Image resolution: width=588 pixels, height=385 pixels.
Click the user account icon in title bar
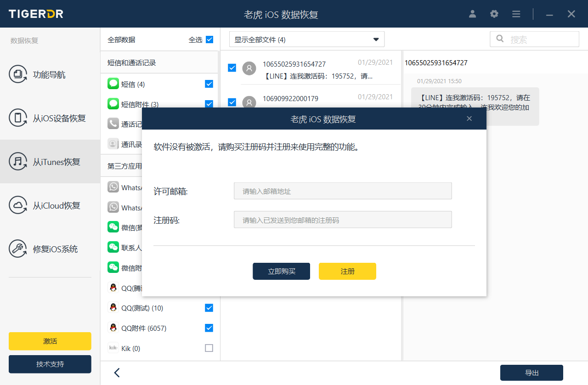(472, 14)
